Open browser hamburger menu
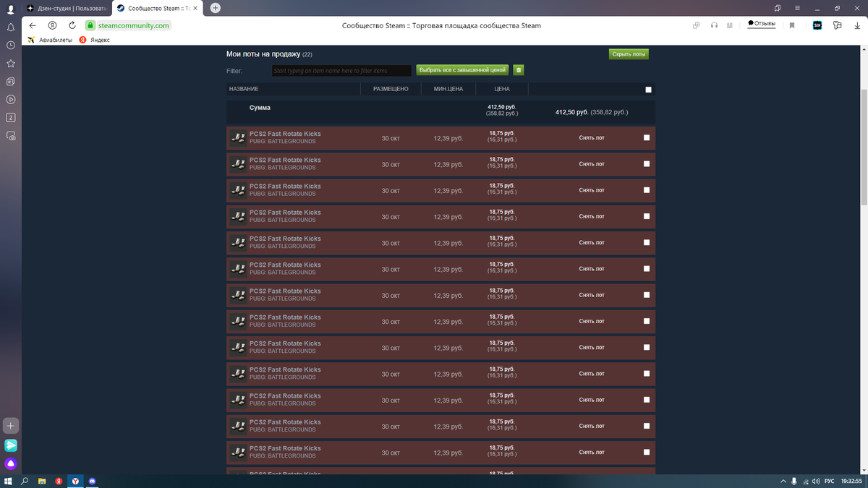 coord(797,8)
